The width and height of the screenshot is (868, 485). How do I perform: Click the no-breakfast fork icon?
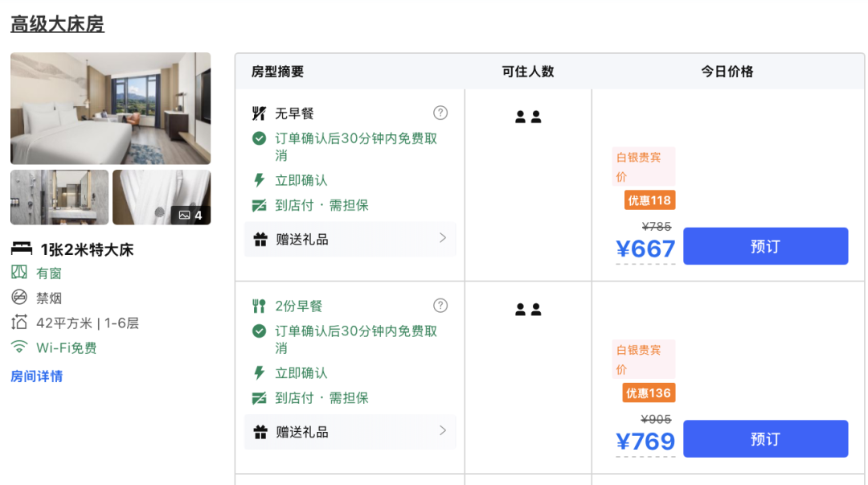click(259, 113)
